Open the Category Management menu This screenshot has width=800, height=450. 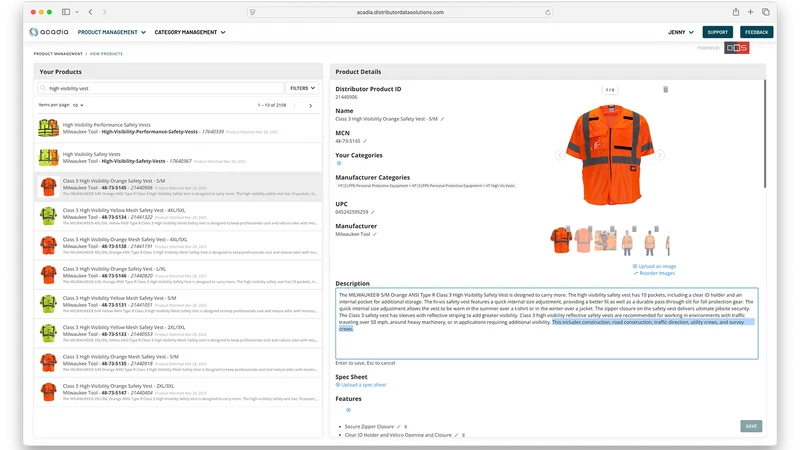point(190,32)
